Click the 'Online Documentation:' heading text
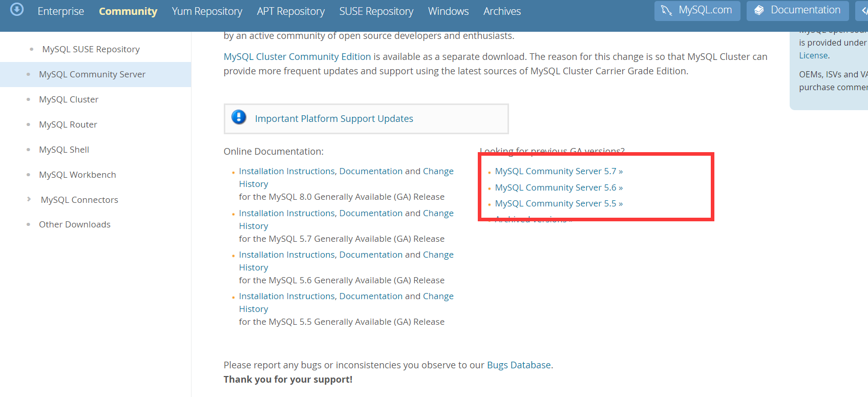Viewport: 868px width, 397px height. 273,151
